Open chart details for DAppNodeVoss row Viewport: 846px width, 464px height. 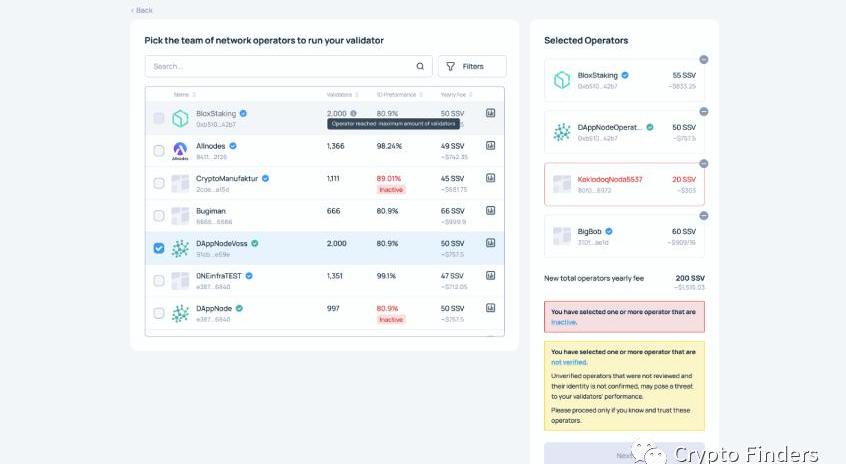point(490,243)
